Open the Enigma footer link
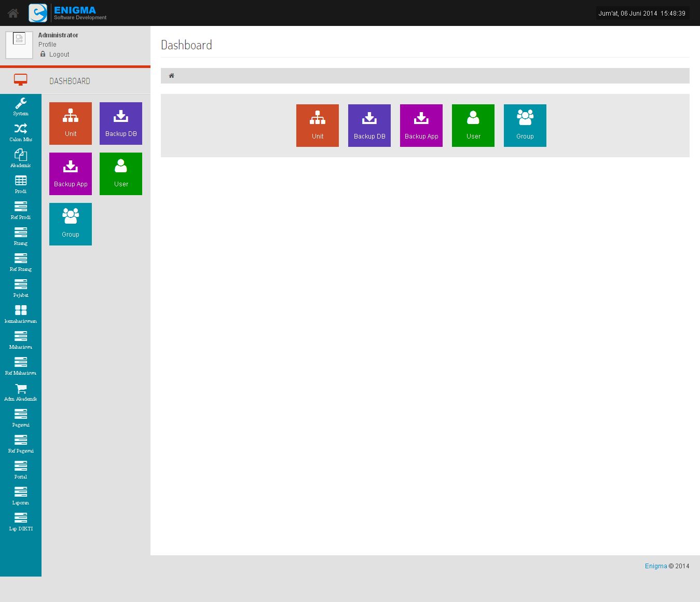The image size is (700, 602). click(x=656, y=566)
